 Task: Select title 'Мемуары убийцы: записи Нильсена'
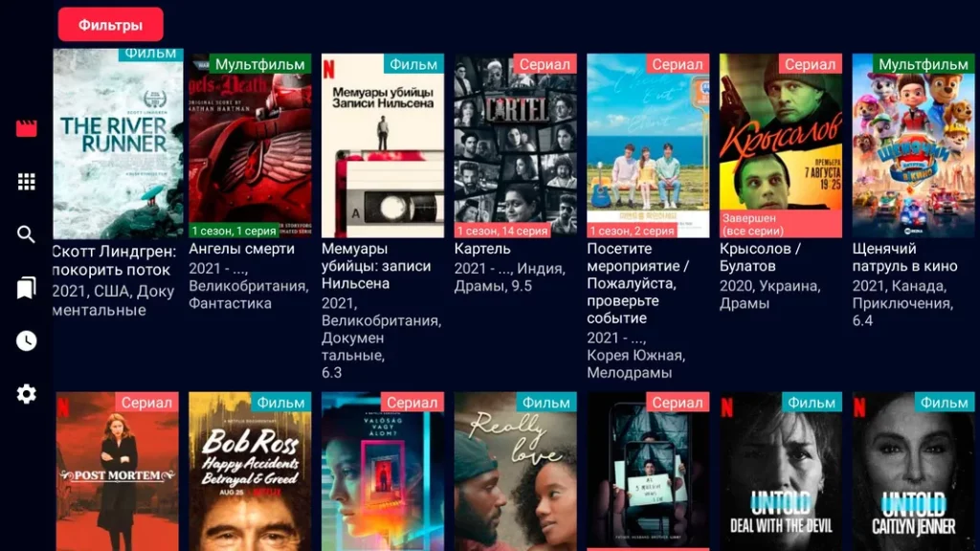[376, 266]
